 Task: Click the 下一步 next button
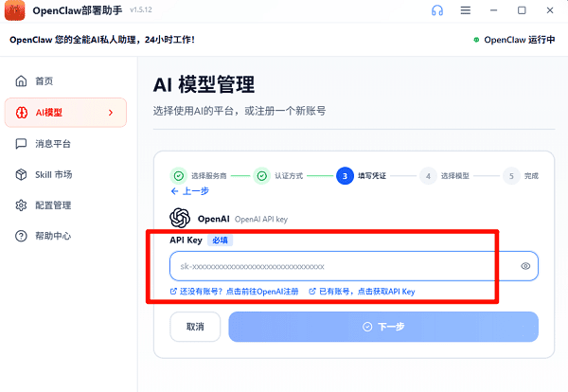coord(383,327)
